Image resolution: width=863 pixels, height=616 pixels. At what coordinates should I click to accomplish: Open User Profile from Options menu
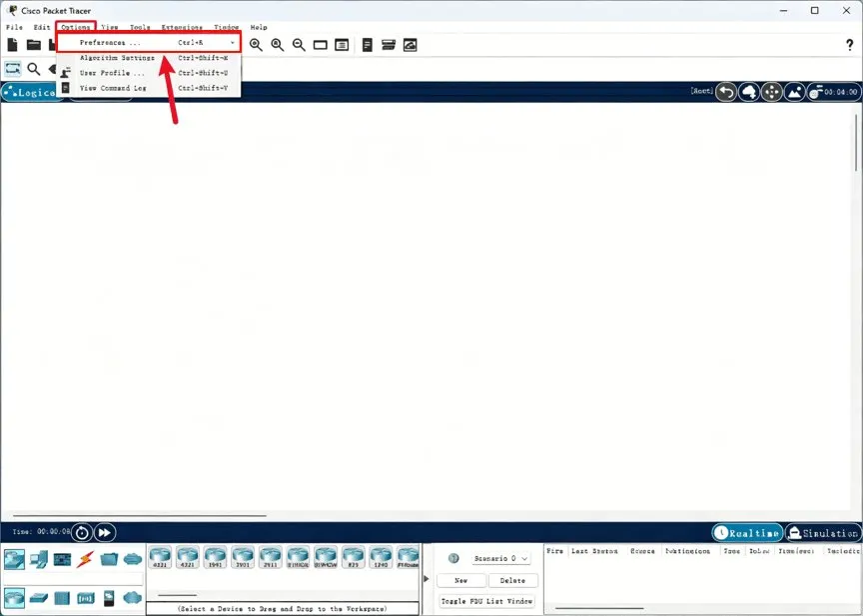[x=149, y=73]
